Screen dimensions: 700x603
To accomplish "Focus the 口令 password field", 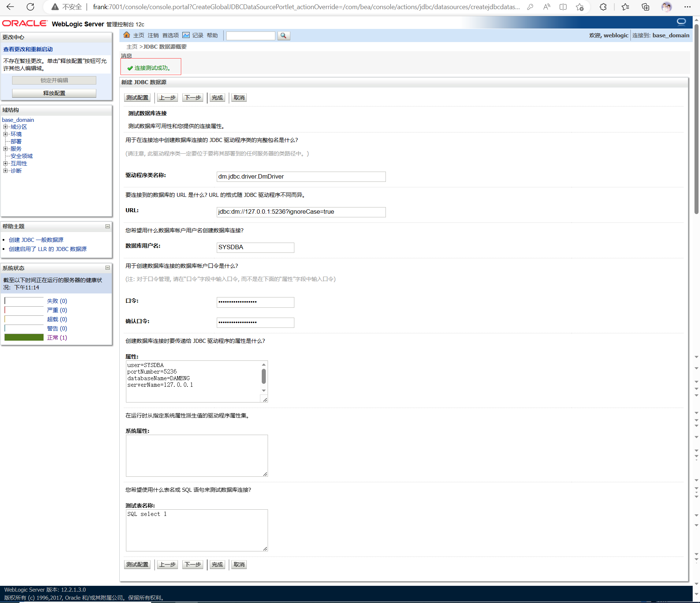I will (255, 302).
